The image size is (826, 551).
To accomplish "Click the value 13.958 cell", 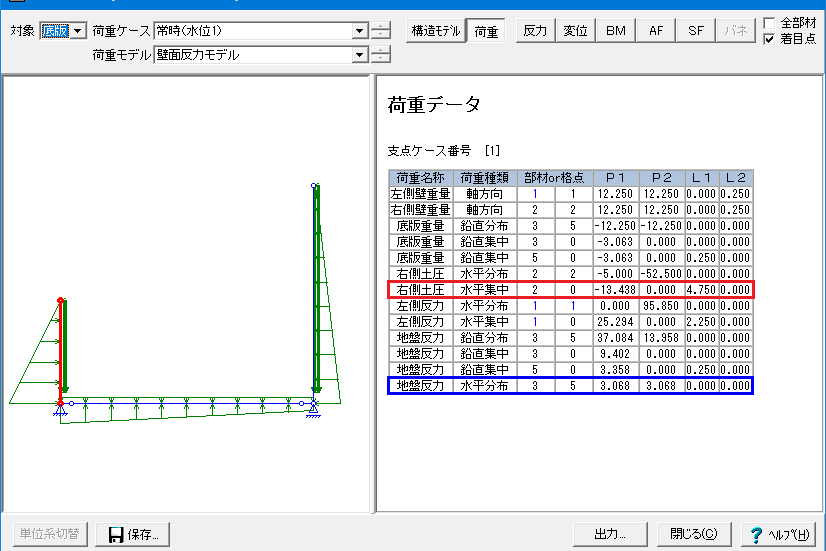I will coord(661,338).
